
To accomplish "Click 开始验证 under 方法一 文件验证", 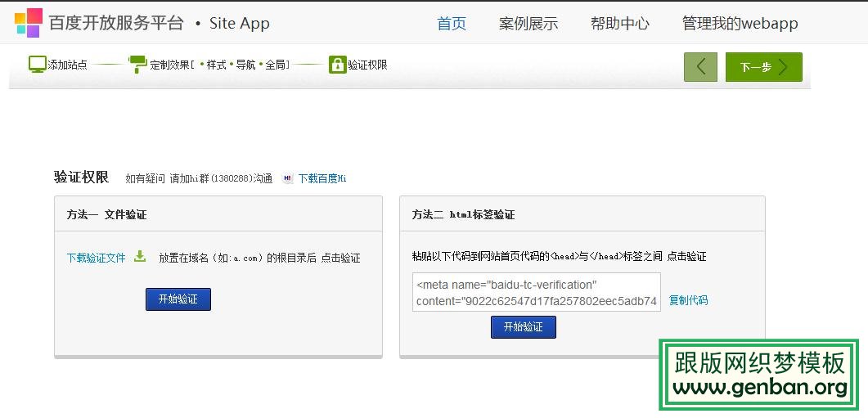I will point(178,299).
